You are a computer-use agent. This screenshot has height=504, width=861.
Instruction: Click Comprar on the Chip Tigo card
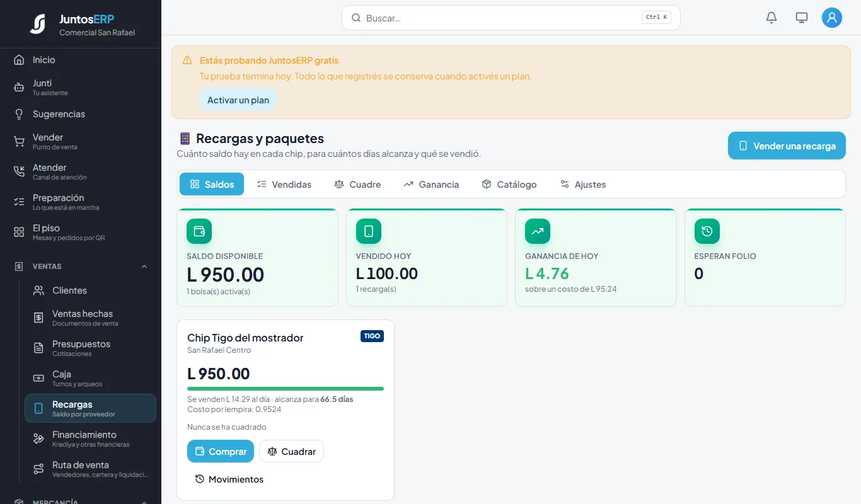point(221,451)
